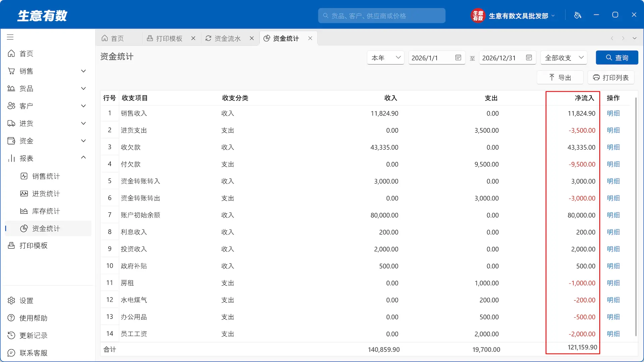Viewport: 644px width, 362px height.
Task: Expand the 货品 sidebar section chevron
Action: [84, 89]
